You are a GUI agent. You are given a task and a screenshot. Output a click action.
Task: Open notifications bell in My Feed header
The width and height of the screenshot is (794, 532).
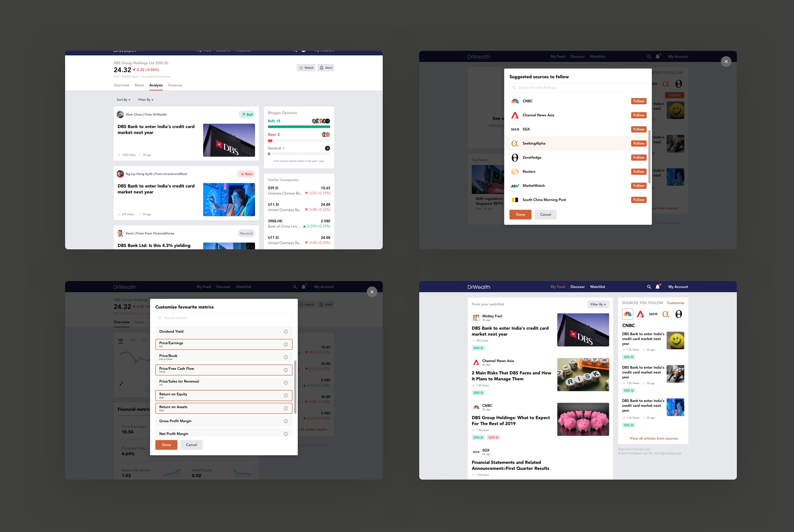click(x=657, y=287)
